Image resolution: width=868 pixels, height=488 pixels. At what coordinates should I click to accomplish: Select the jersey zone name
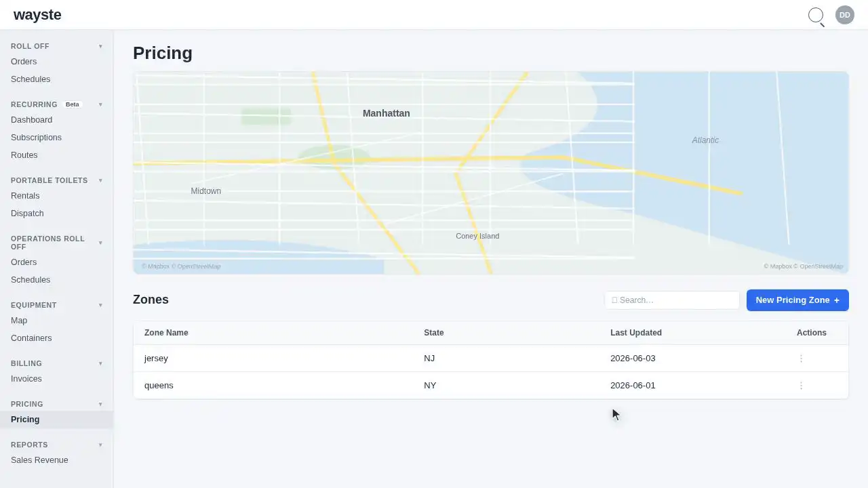coord(156,359)
